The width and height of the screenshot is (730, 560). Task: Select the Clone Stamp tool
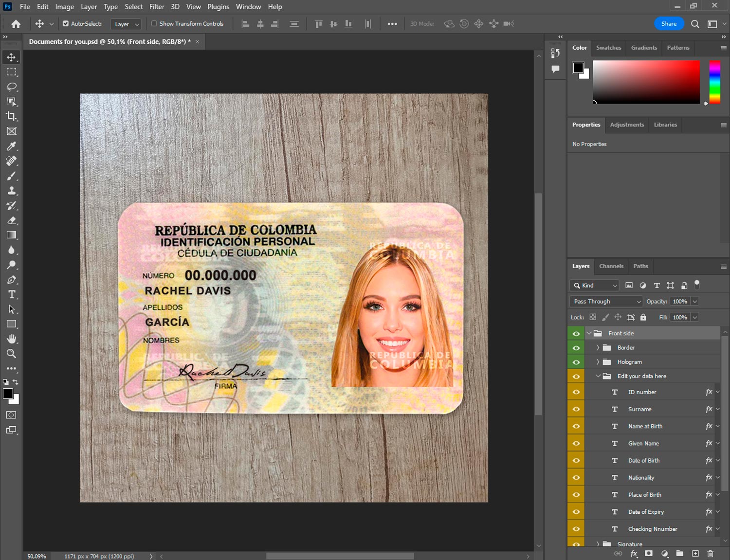(x=12, y=191)
